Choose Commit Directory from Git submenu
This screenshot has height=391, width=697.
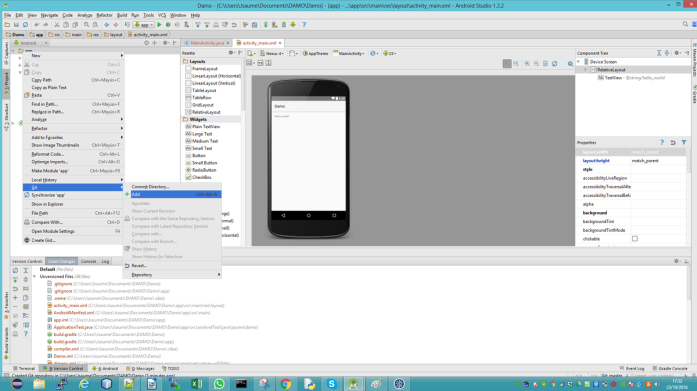pos(172,187)
